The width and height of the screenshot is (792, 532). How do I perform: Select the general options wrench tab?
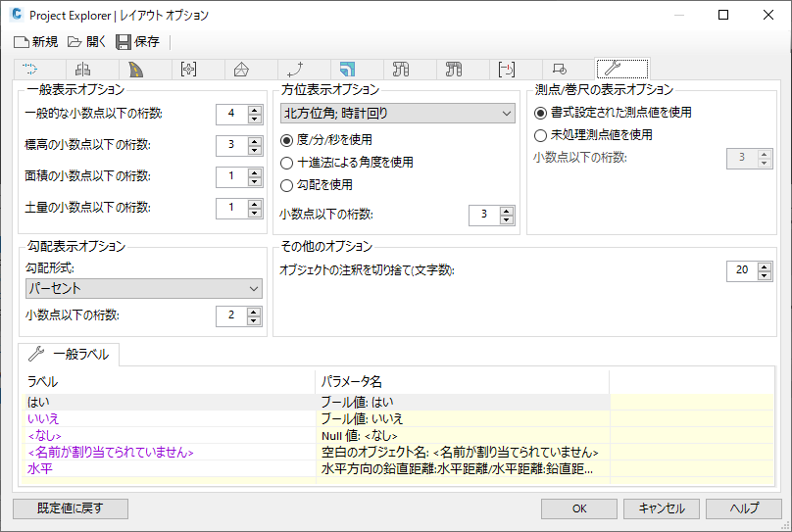click(x=622, y=69)
